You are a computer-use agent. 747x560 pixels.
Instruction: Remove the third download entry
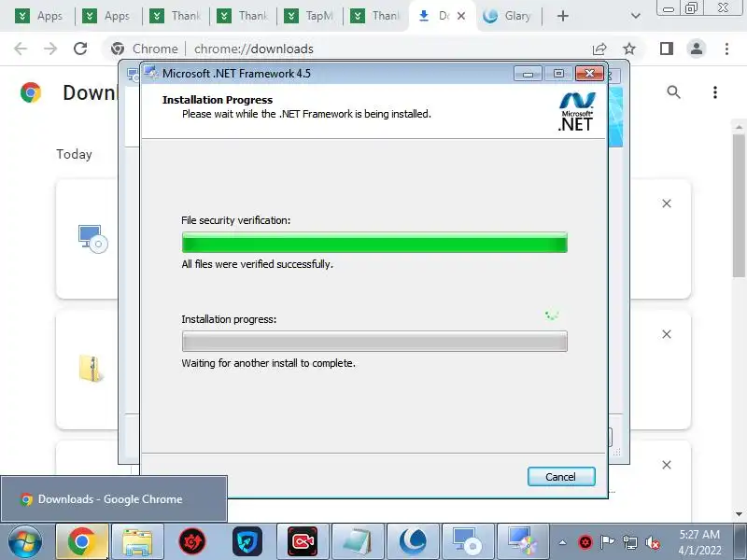[667, 465]
